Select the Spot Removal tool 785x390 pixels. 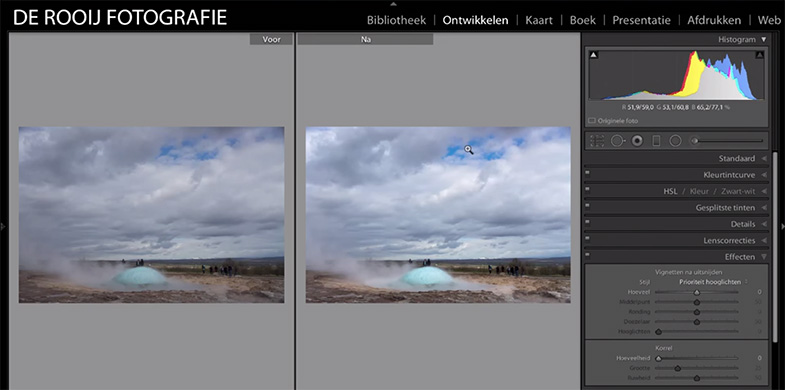pos(618,141)
